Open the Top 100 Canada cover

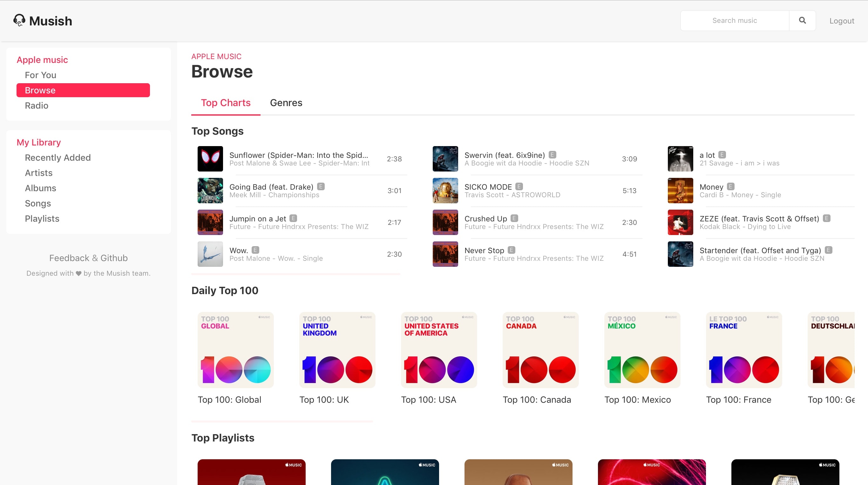(x=541, y=350)
